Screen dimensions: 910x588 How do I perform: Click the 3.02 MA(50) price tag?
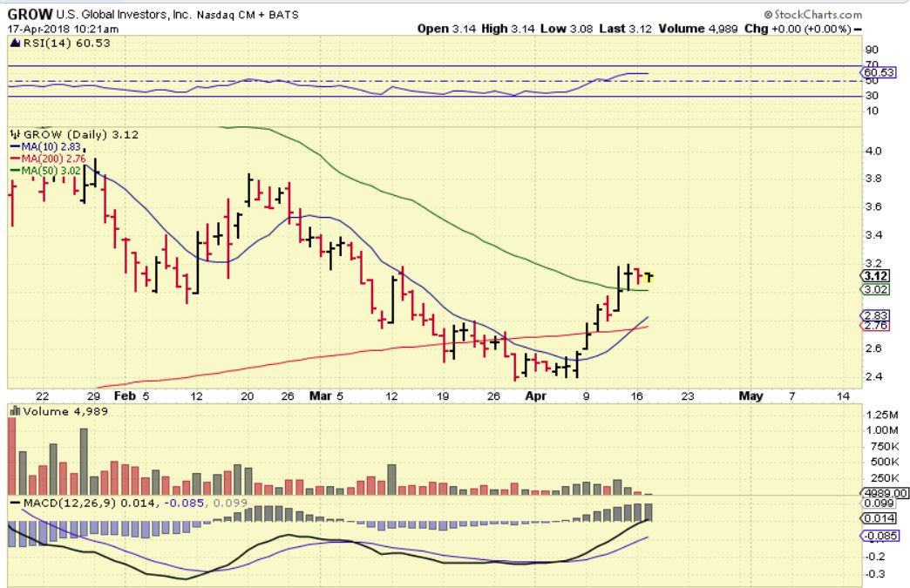coord(876,289)
